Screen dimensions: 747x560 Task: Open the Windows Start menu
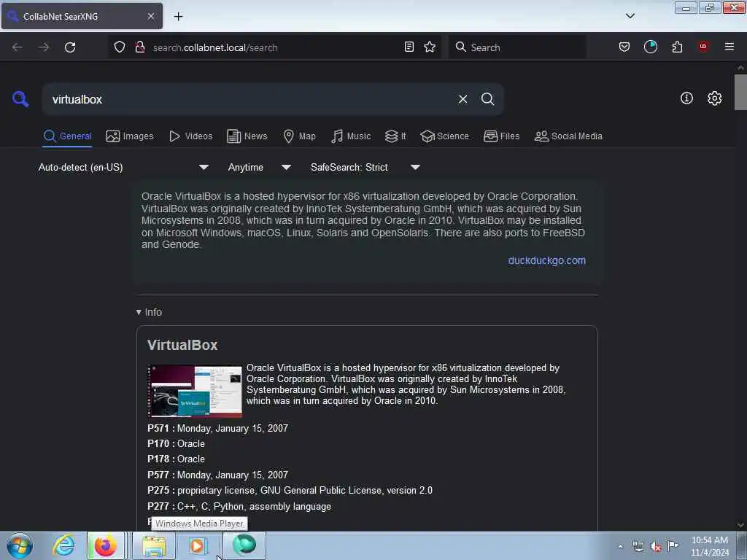coord(20,545)
